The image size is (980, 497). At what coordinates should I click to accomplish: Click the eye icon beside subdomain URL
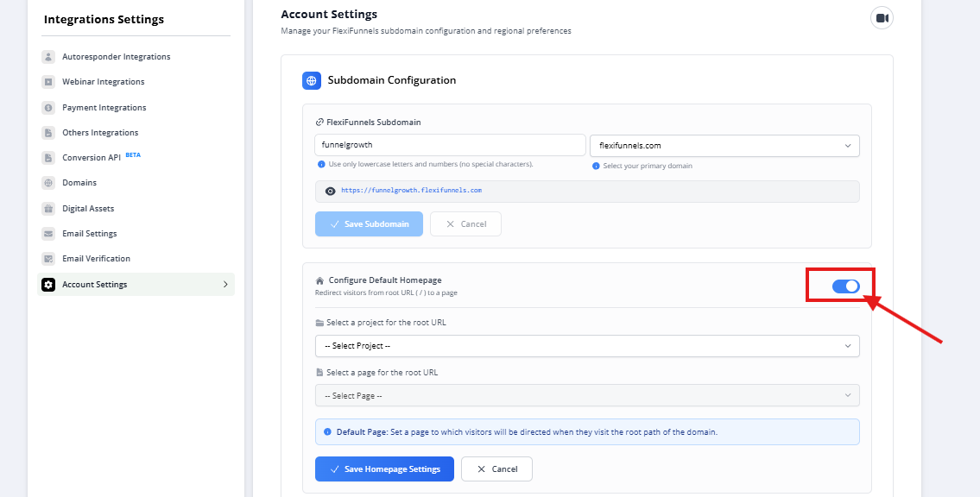[330, 191]
